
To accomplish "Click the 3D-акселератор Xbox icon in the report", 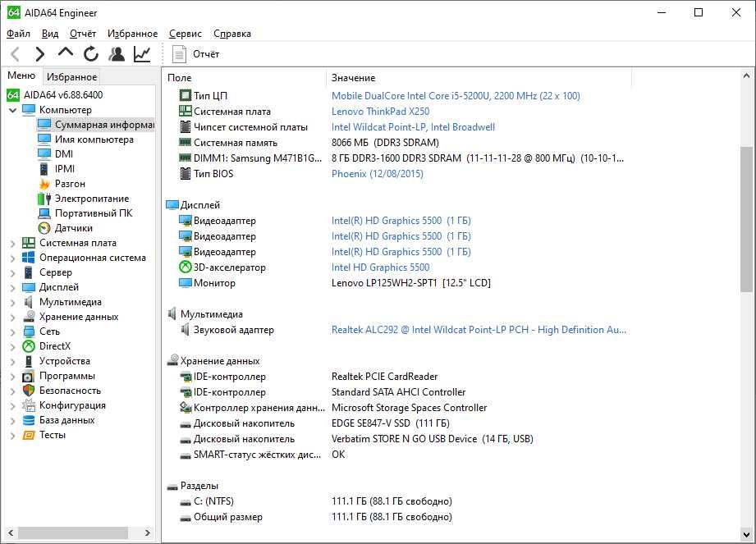I will click(186, 267).
